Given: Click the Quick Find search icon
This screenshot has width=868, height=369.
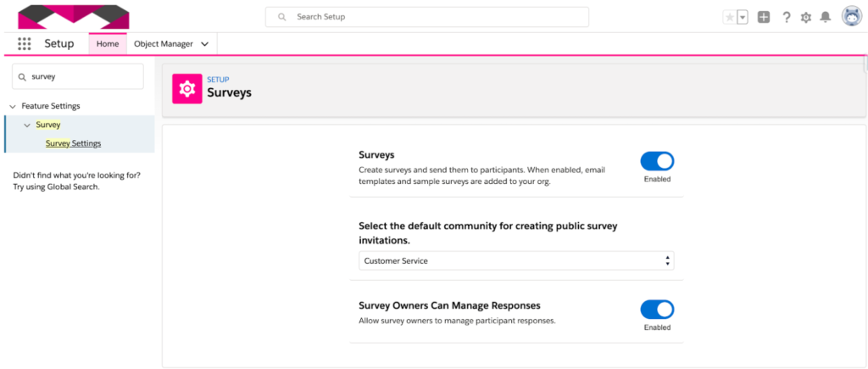Looking at the screenshot, I should point(22,77).
